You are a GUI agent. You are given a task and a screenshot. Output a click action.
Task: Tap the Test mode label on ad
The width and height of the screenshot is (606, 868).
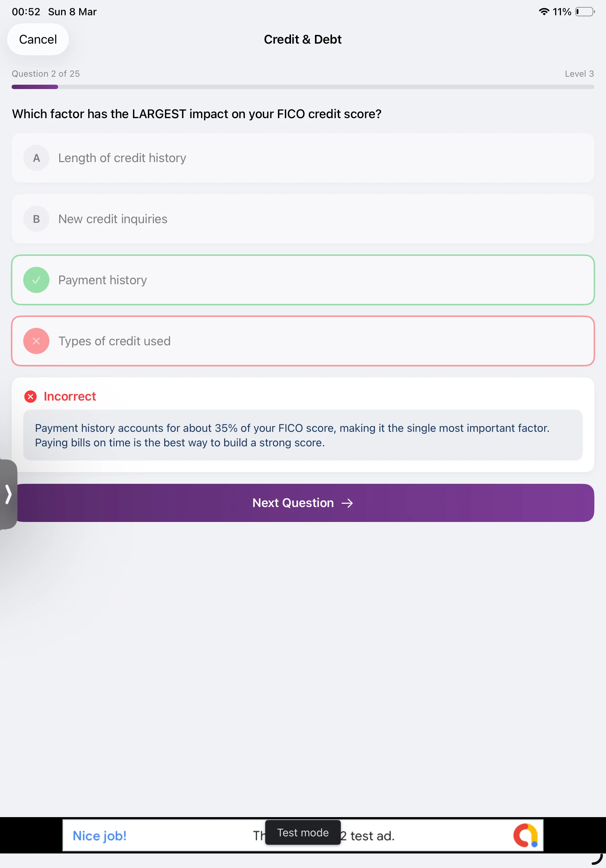[x=303, y=832]
